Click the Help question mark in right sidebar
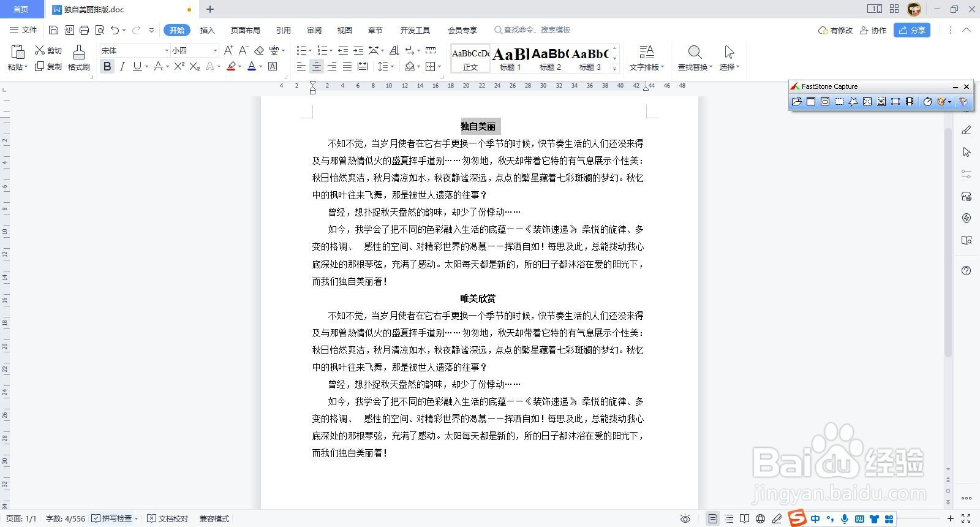The width and height of the screenshot is (980, 527). [x=966, y=271]
